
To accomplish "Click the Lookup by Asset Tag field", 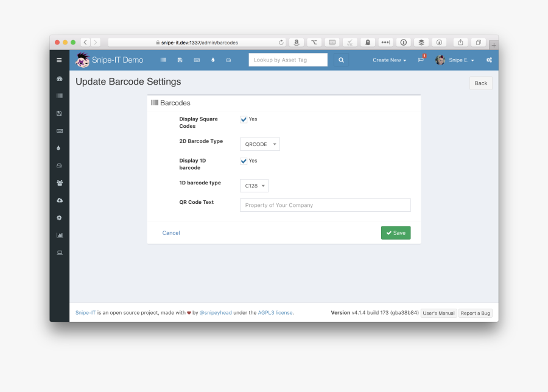I will [288, 60].
